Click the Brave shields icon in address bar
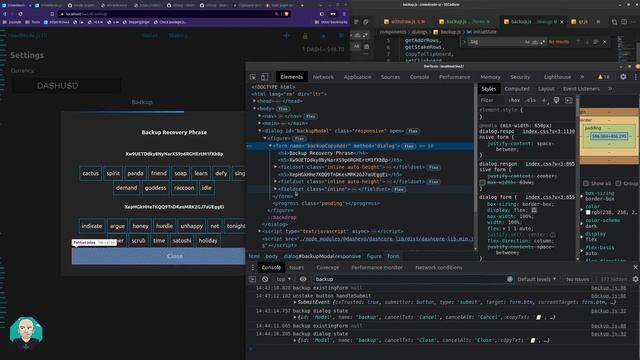The image size is (640, 360). (287, 14)
